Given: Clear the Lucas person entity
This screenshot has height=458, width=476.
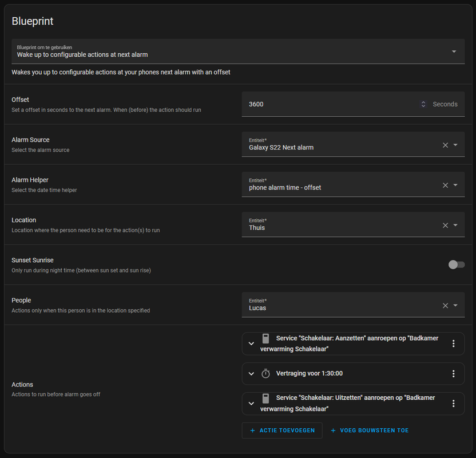Looking at the screenshot, I should pos(445,306).
